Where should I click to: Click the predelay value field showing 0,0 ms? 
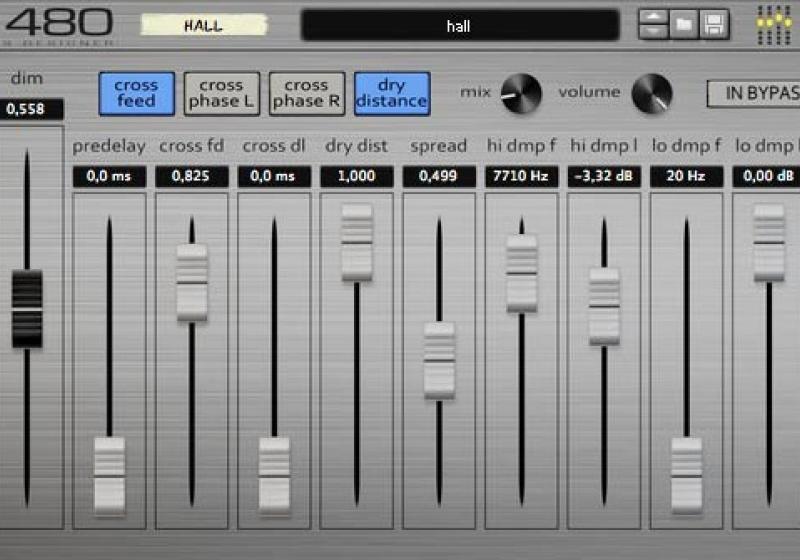tap(109, 177)
